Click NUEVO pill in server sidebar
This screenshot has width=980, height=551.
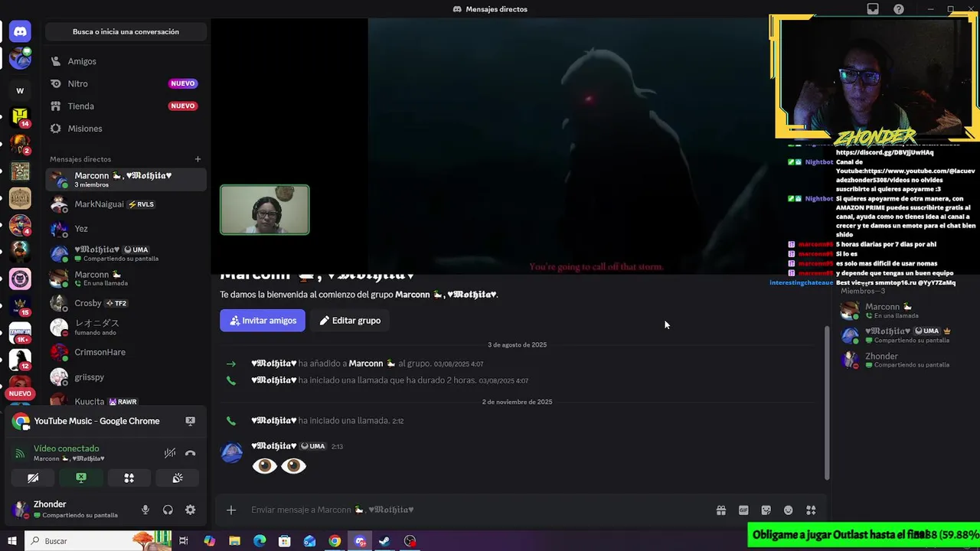(x=20, y=393)
